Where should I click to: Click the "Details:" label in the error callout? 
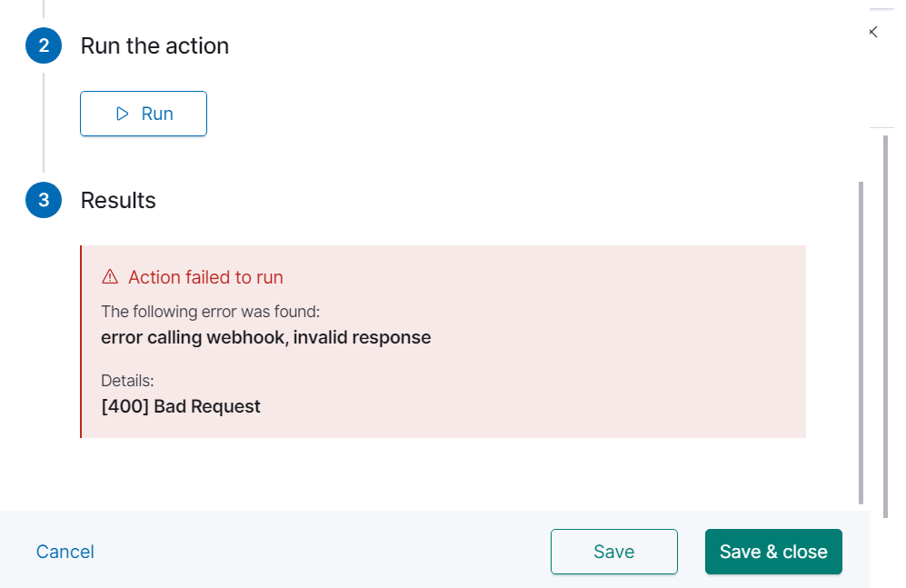[x=127, y=381]
